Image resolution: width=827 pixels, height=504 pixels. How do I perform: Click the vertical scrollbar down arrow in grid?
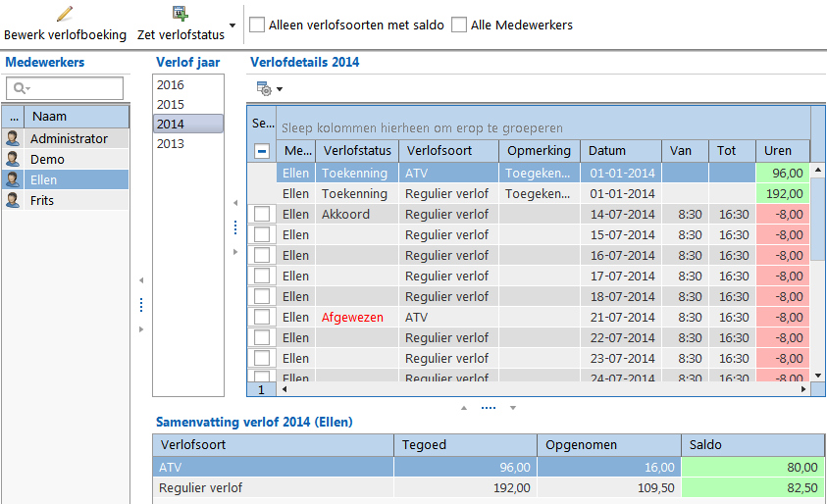818,375
